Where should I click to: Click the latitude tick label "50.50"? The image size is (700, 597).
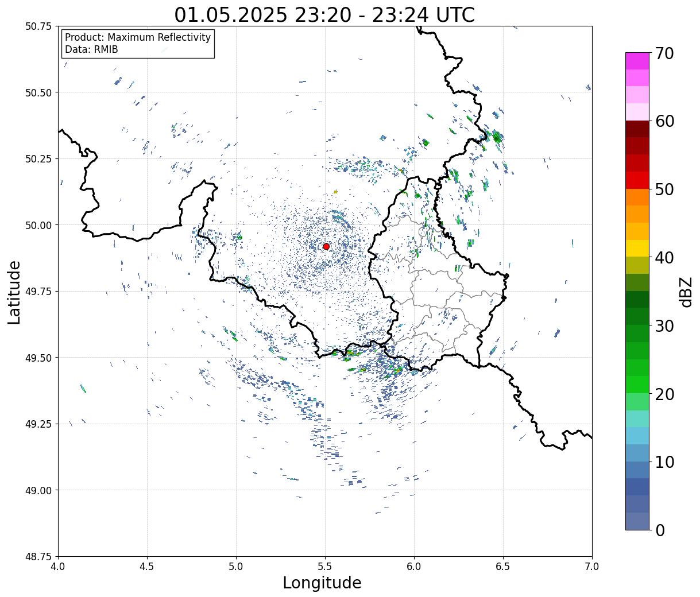point(38,92)
